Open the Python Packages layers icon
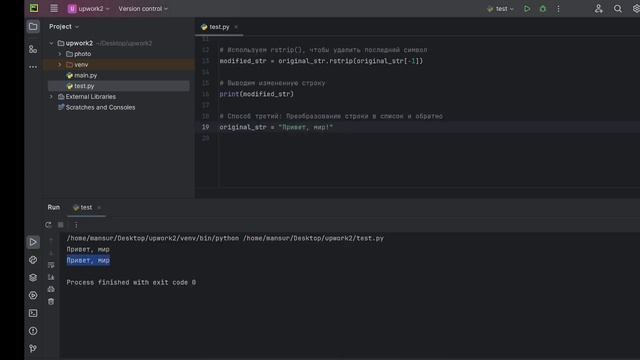Viewport: 640px width, 360px height. [x=33, y=278]
